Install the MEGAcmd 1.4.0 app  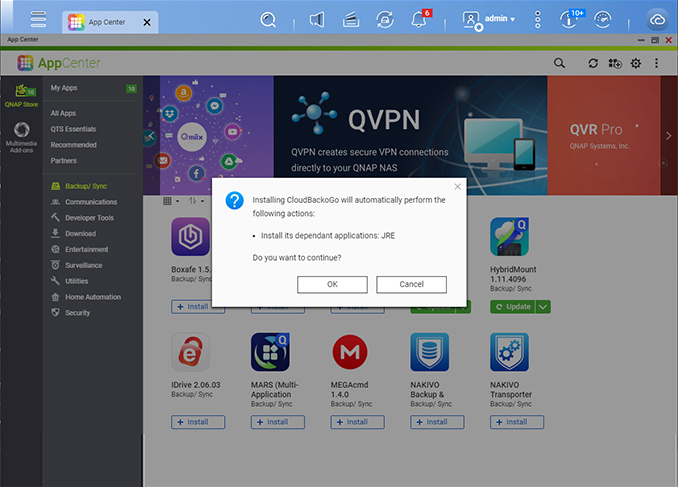(357, 422)
